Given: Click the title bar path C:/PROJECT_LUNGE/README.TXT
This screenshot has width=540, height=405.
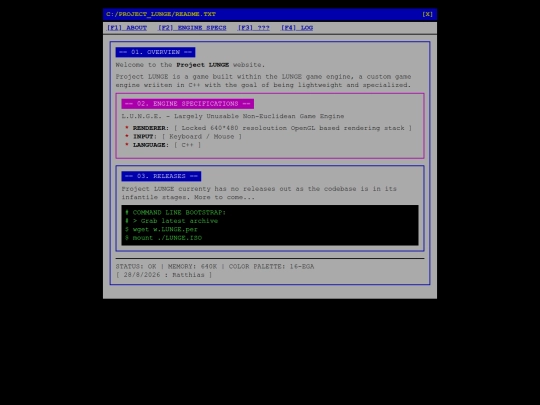Looking at the screenshot, I should coord(161,14).
